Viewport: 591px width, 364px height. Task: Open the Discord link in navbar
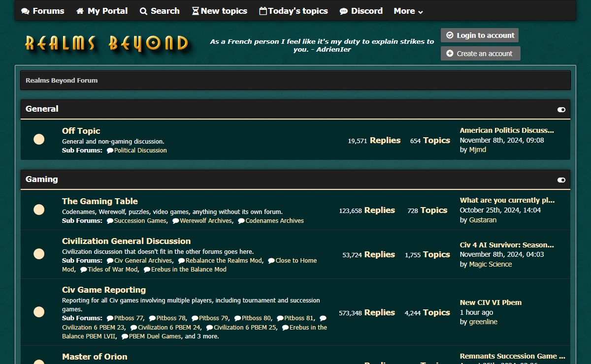click(361, 11)
